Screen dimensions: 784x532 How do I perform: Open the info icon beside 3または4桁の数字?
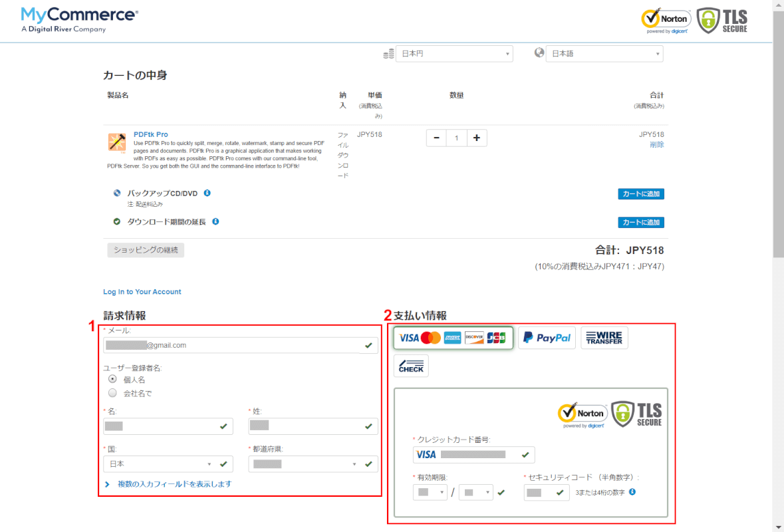tap(632, 492)
